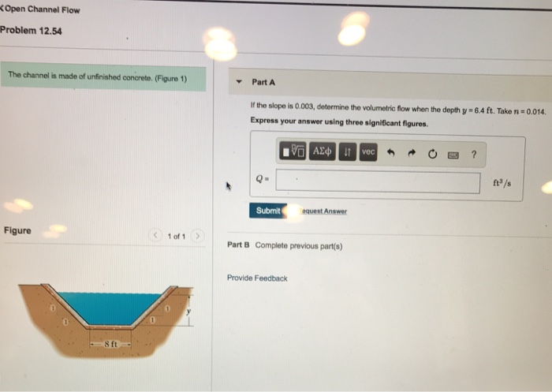The image size is (552, 392).
Task: Collapse the Part A section triangle
Action: [x=239, y=82]
